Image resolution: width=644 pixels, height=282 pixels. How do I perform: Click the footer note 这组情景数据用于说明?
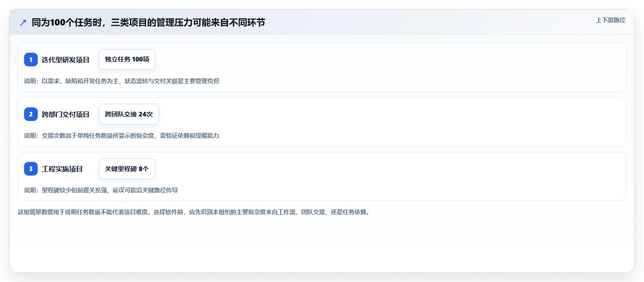[x=195, y=212]
